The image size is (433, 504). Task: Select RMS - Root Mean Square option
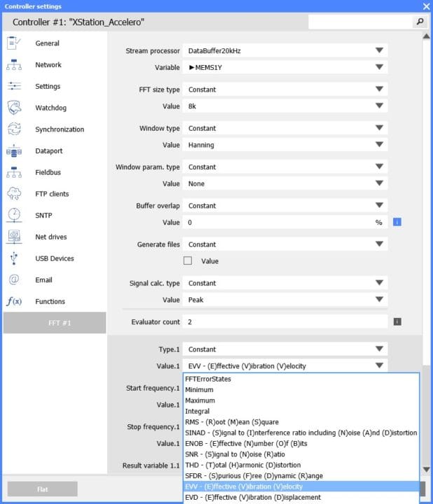pyautogui.click(x=301, y=422)
